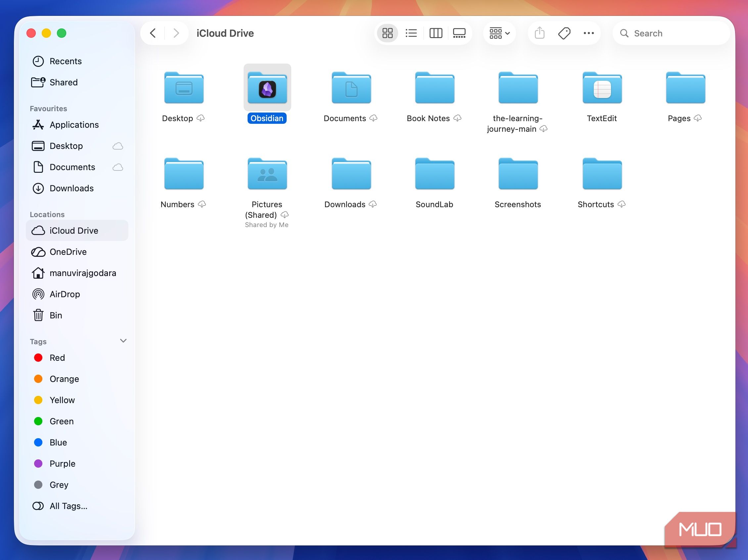Select the Documents folder icon in grid
Image resolution: width=748 pixels, height=560 pixels.
click(351, 88)
